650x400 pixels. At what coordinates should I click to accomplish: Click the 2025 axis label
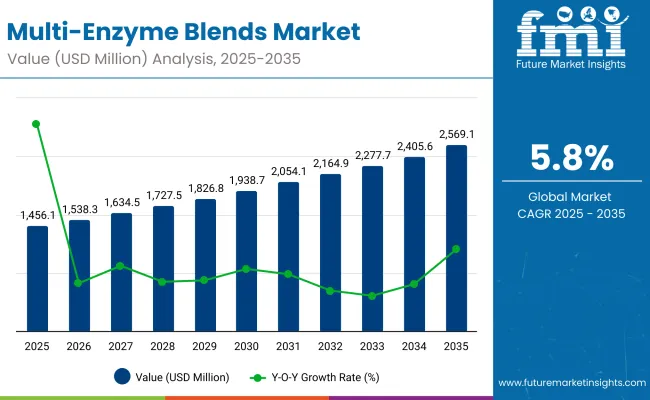37,346
